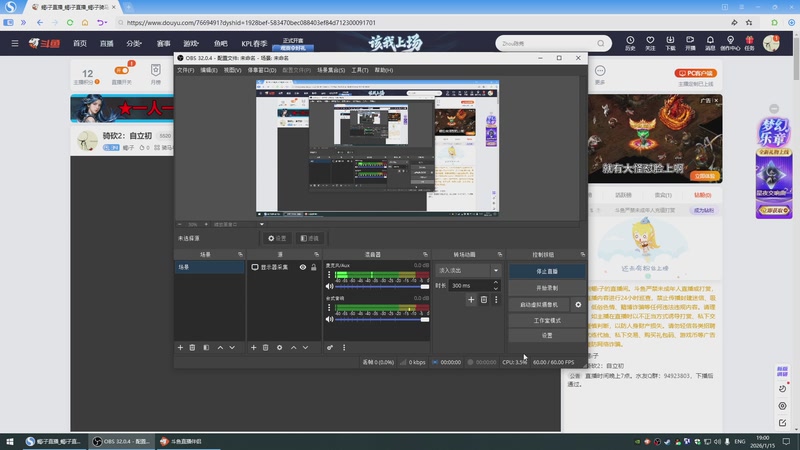The height and width of the screenshot is (450, 800).
Task: Open the 工具(T) menu in OBS
Action: [360, 71]
